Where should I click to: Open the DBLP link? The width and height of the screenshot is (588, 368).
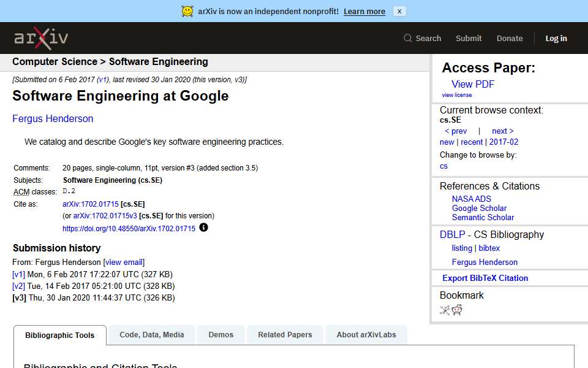click(x=452, y=235)
